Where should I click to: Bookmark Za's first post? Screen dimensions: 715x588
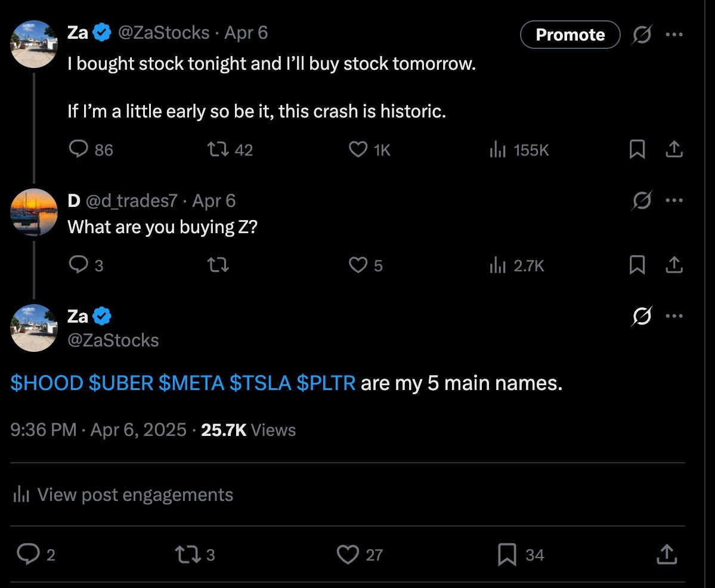tap(637, 149)
